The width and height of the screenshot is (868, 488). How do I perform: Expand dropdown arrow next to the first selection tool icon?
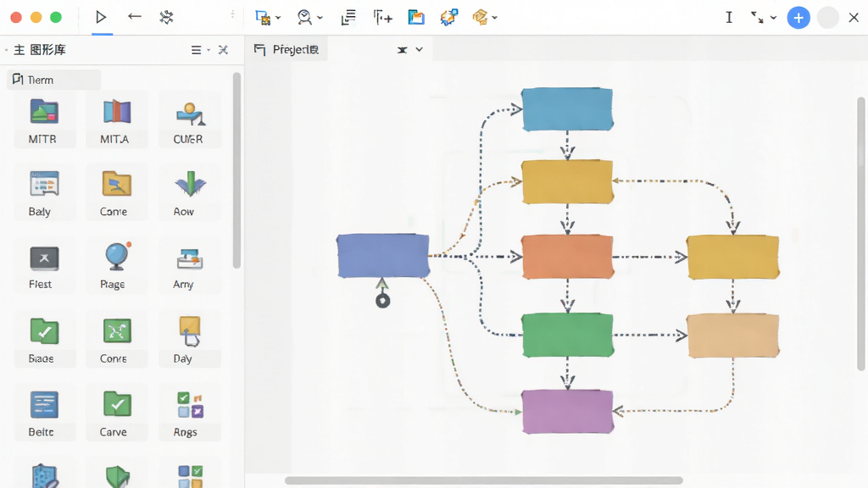[x=278, y=18]
